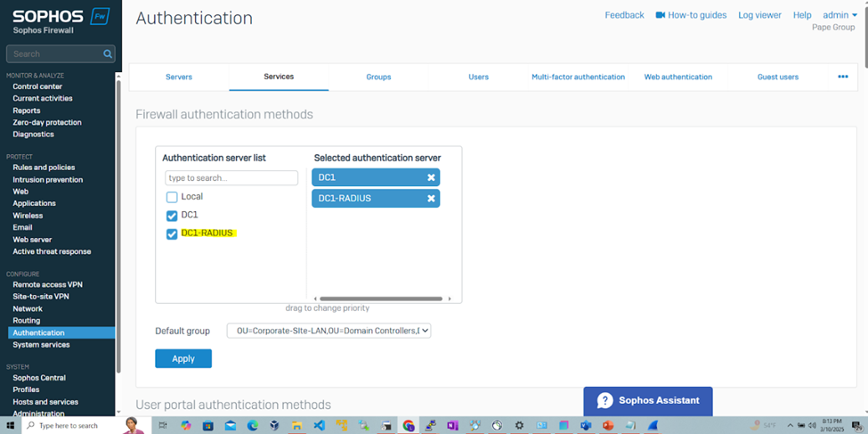Switch to the Servers tab

[x=179, y=77]
